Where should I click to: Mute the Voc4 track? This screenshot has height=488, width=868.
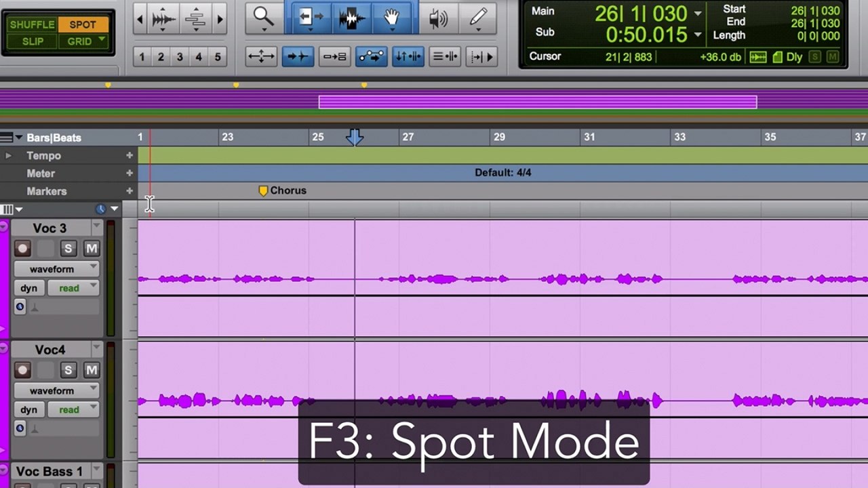tap(91, 370)
